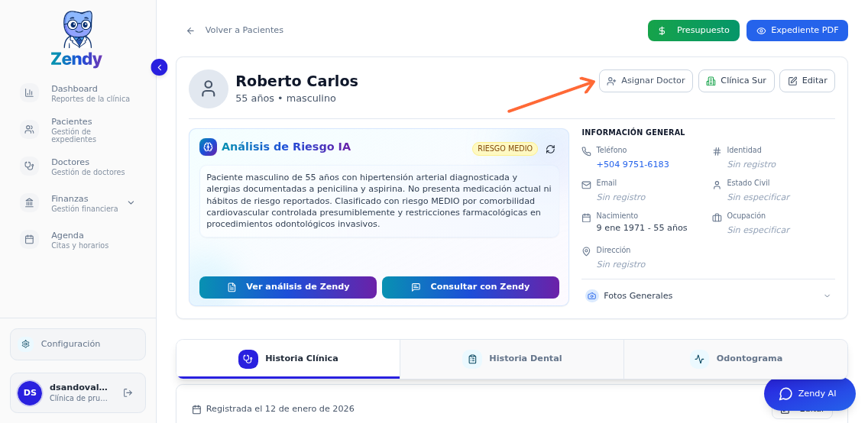Image resolution: width=868 pixels, height=423 pixels.
Task: Click the phone icon next to Teléfono
Action: coord(586,151)
